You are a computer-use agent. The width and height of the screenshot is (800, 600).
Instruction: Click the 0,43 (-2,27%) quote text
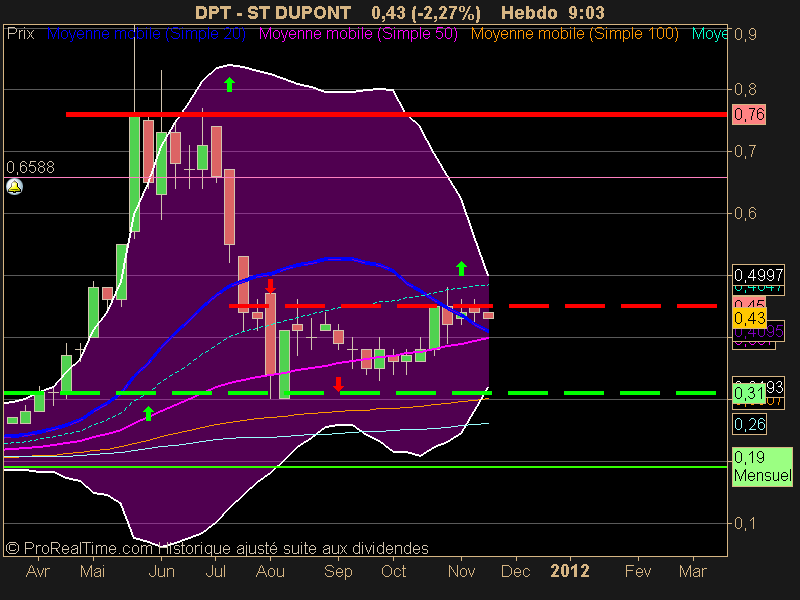[426, 12]
